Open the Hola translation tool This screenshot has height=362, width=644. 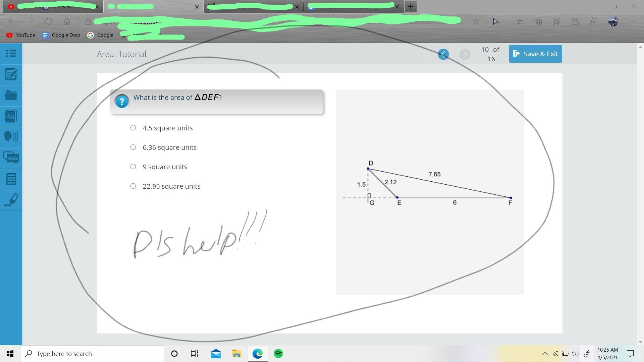point(11,158)
